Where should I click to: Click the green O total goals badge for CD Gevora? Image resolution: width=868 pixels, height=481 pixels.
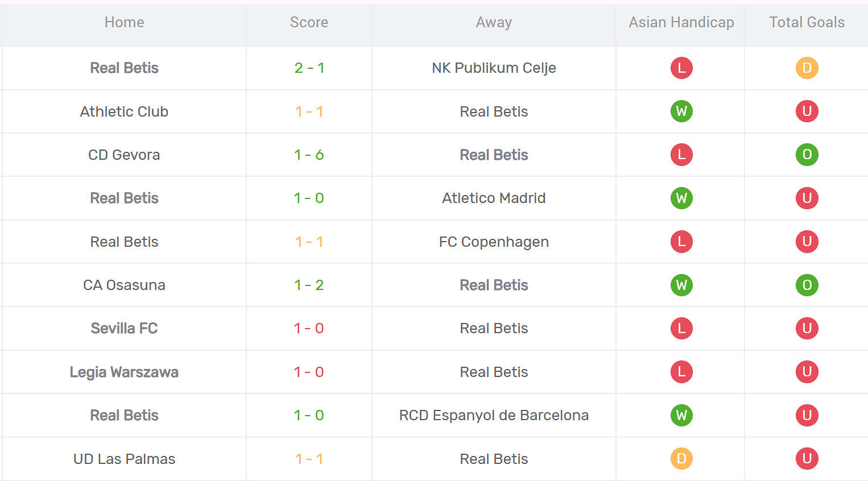(807, 155)
